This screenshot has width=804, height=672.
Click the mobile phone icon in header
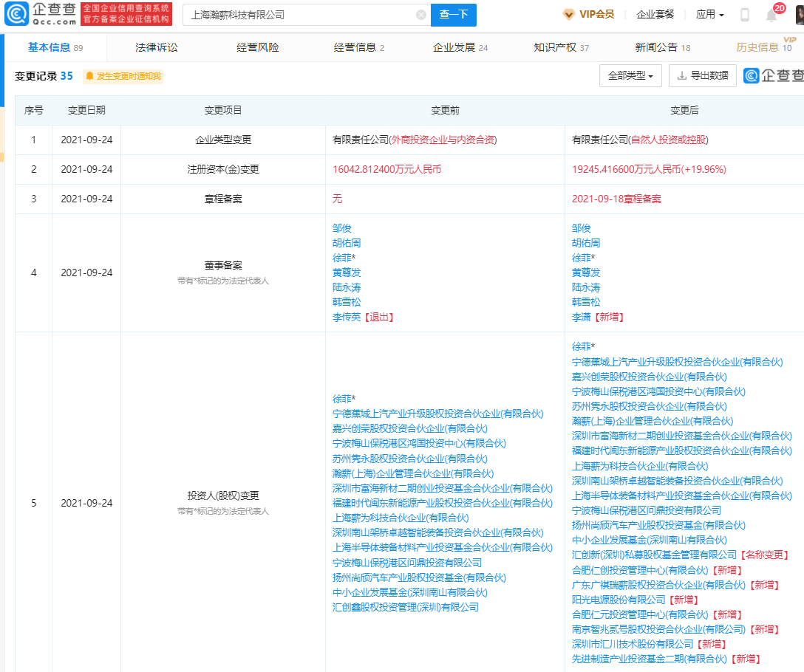pyautogui.click(x=745, y=15)
